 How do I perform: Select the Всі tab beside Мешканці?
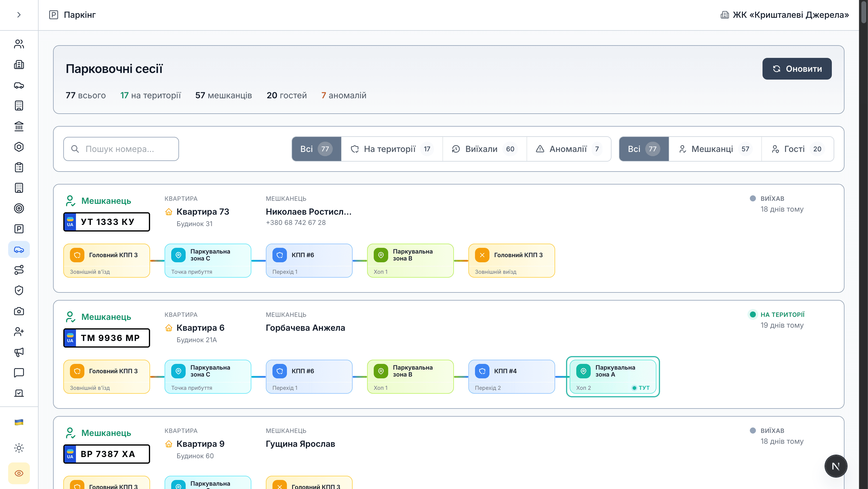(x=644, y=149)
